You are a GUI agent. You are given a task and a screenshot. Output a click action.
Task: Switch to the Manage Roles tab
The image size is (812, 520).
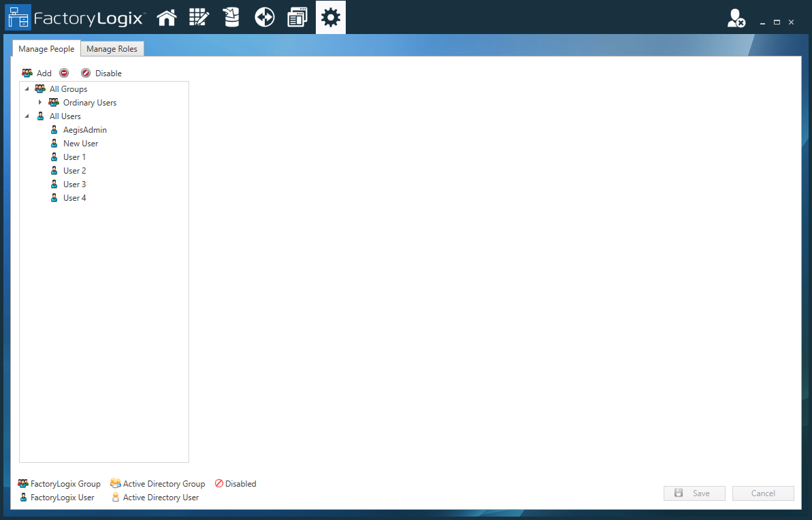tap(112, 48)
